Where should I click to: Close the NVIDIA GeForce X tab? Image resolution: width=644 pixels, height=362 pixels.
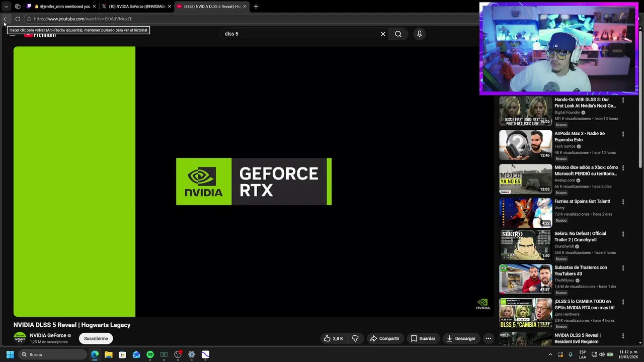170,7
